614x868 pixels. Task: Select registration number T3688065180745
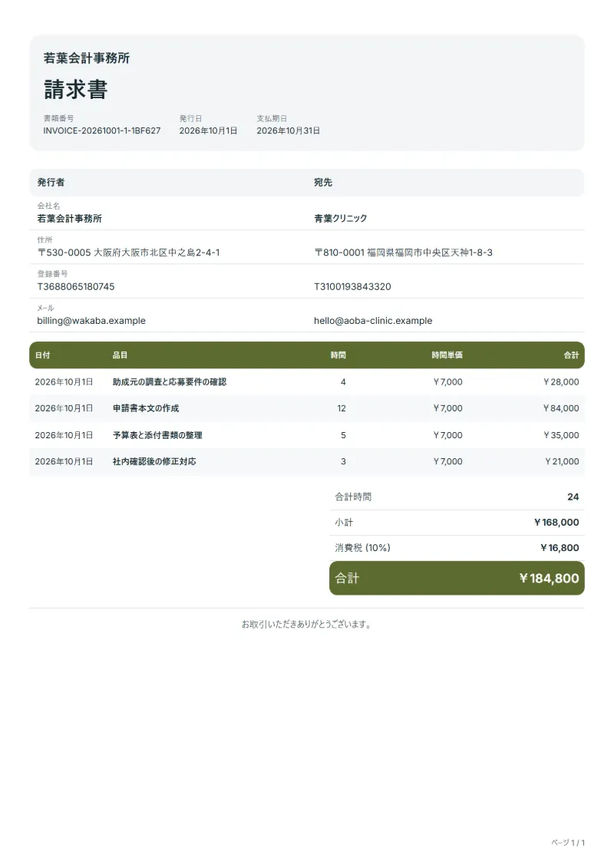pyautogui.click(x=76, y=287)
